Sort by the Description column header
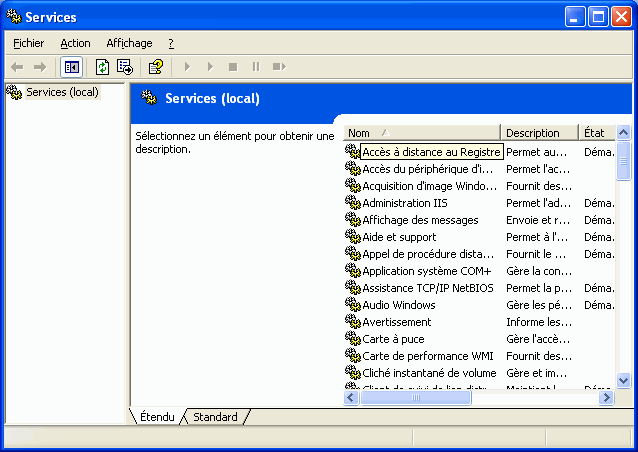The image size is (638, 452). [540, 133]
